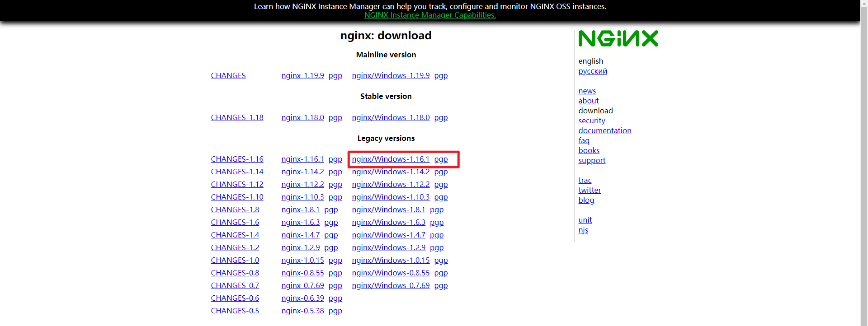The width and height of the screenshot is (868, 326).
Task: Download nginx/Windows-1.6.3
Action: (388, 222)
